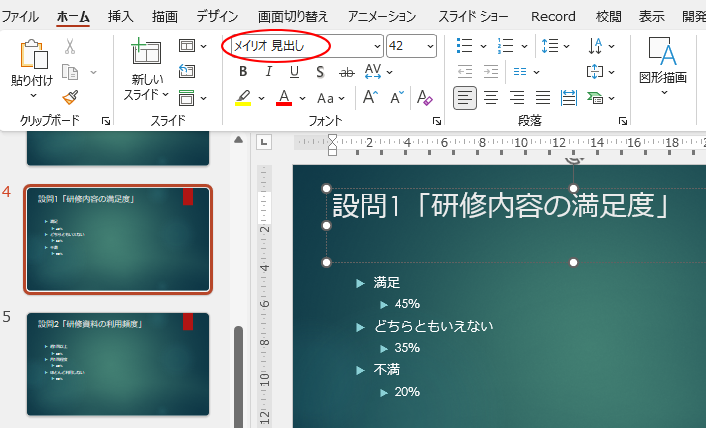Toggle Align Left paragraph alignment
The height and width of the screenshot is (428, 706).
[465, 98]
